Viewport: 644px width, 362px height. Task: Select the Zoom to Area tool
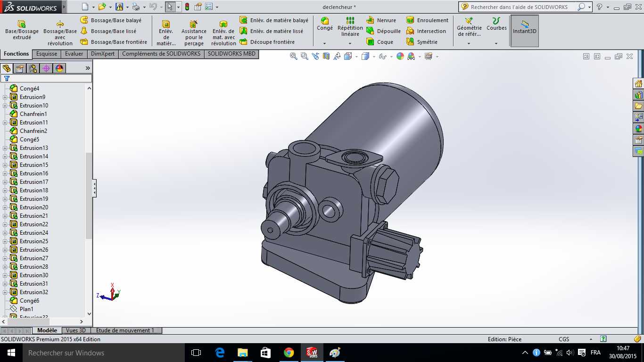(304, 56)
